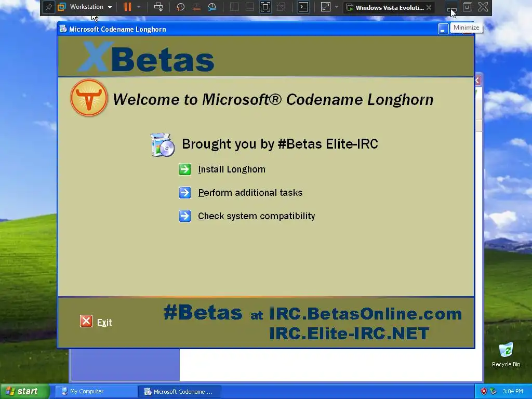Image resolution: width=532 pixels, height=399 pixels.
Task: Click the Exit text link
Action: pyautogui.click(x=104, y=322)
